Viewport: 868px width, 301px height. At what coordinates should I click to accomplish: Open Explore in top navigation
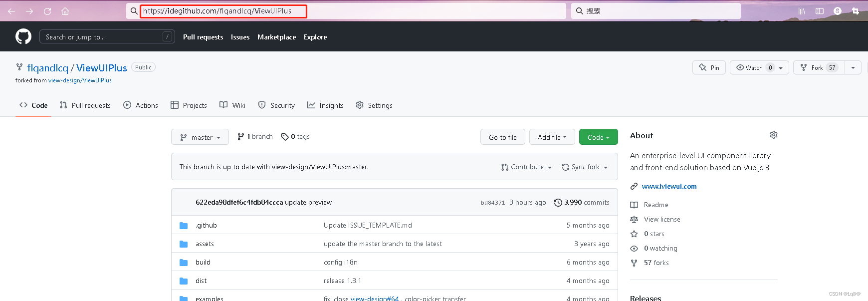[x=315, y=37]
